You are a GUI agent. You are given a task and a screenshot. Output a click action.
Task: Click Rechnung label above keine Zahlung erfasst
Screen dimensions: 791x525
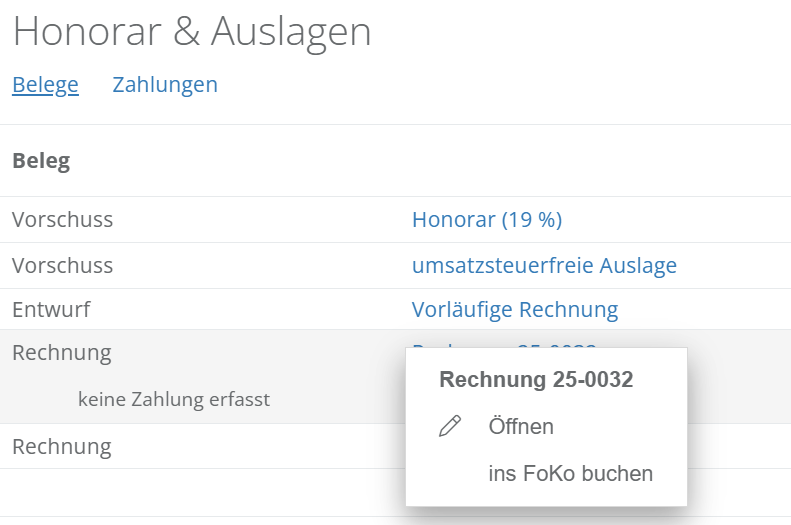pyautogui.click(x=62, y=353)
